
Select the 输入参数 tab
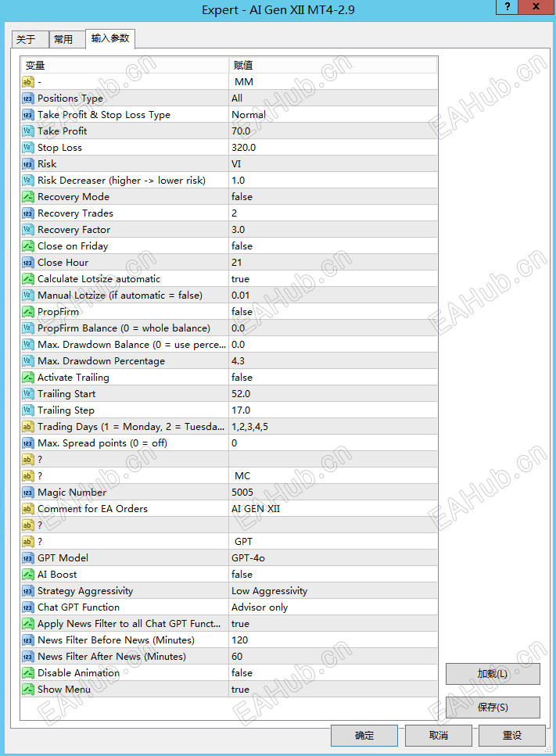[x=110, y=38]
